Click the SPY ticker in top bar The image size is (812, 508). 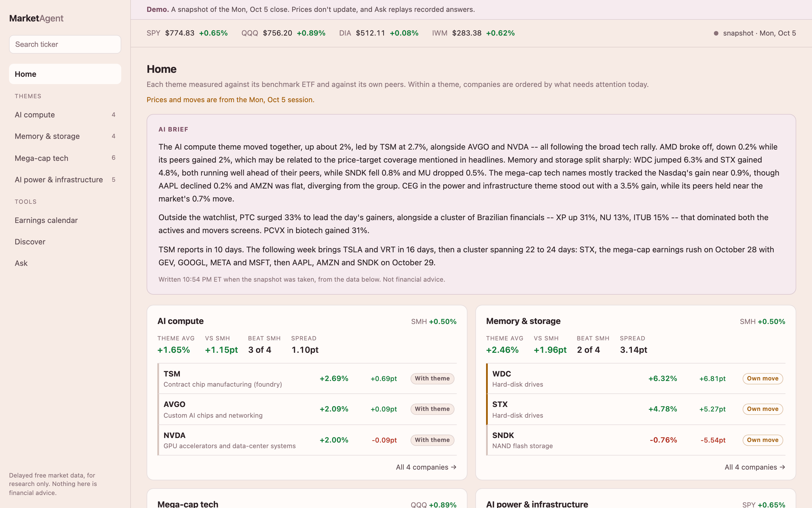[x=187, y=33]
